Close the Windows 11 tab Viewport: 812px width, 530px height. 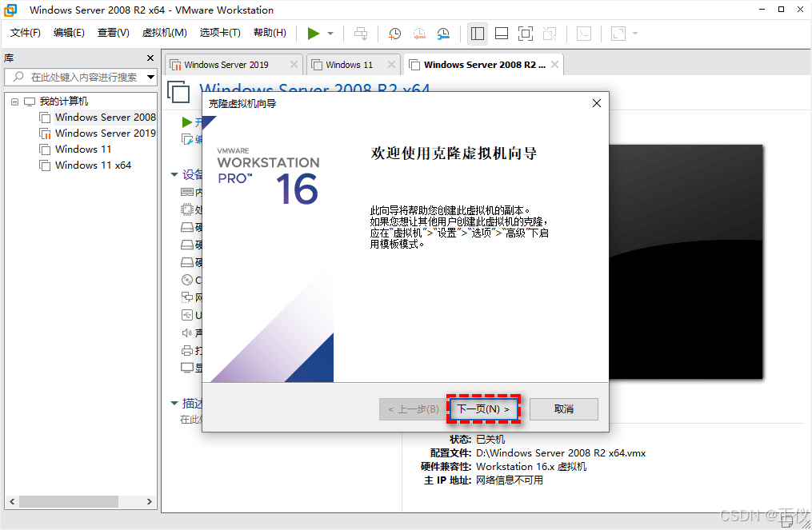(x=391, y=64)
